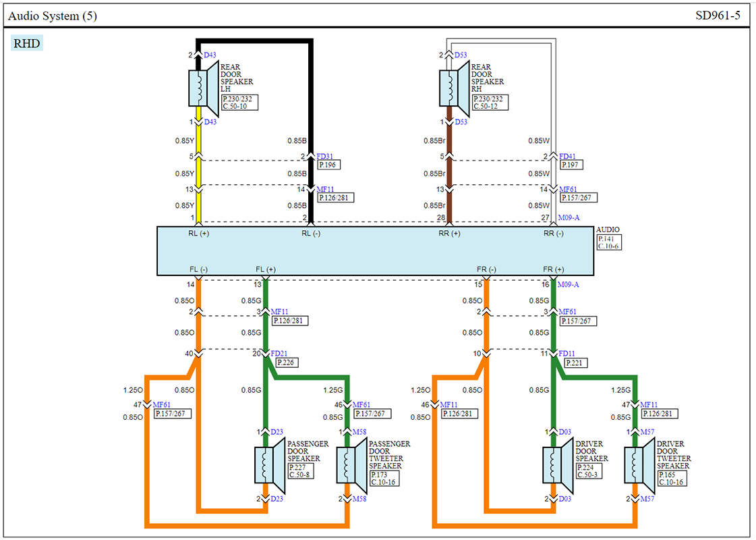756x540 pixels.
Task: Click the SD961-5 diagram code
Action: click(x=718, y=16)
